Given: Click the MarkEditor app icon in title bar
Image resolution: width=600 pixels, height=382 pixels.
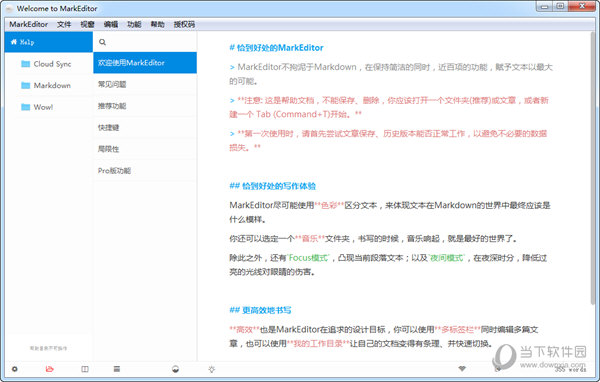Looking at the screenshot, I should click(x=10, y=8).
